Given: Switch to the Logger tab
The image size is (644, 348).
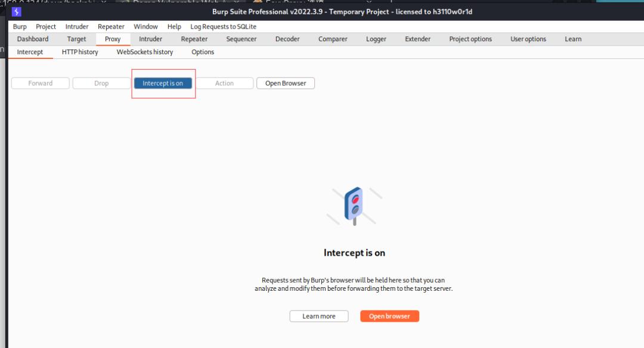Looking at the screenshot, I should [x=376, y=39].
